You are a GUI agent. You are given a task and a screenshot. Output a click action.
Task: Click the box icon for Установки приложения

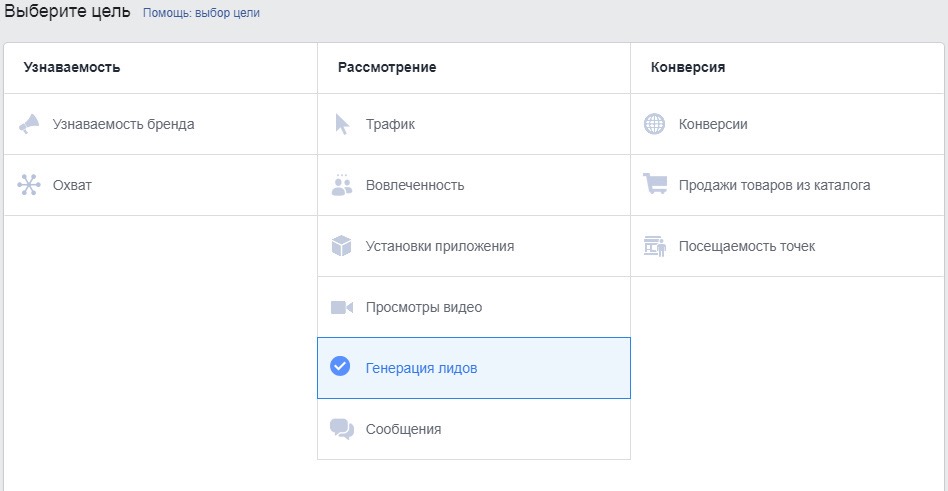tap(342, 246)
